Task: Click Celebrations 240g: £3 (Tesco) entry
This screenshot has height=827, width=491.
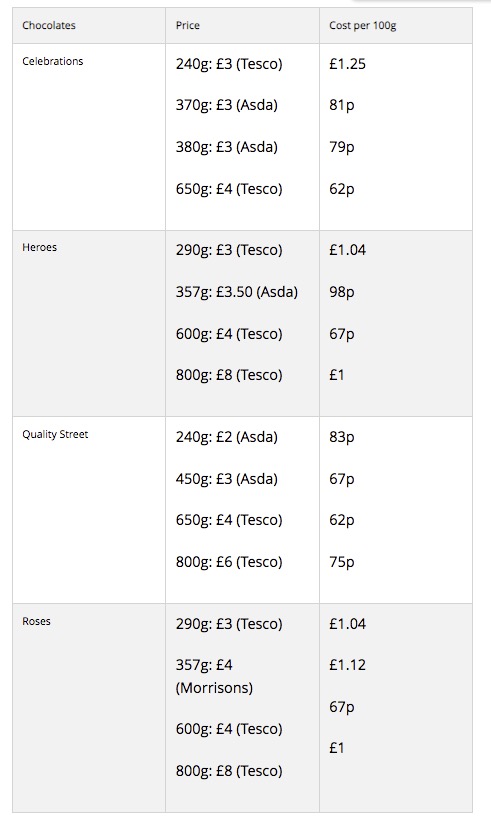Action: [x=229, y=64]
